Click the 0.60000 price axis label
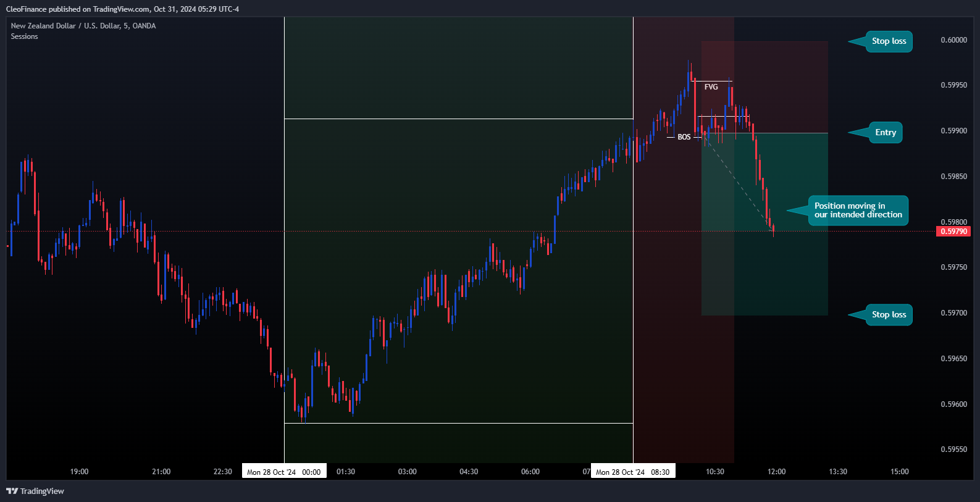 point(953,40)
